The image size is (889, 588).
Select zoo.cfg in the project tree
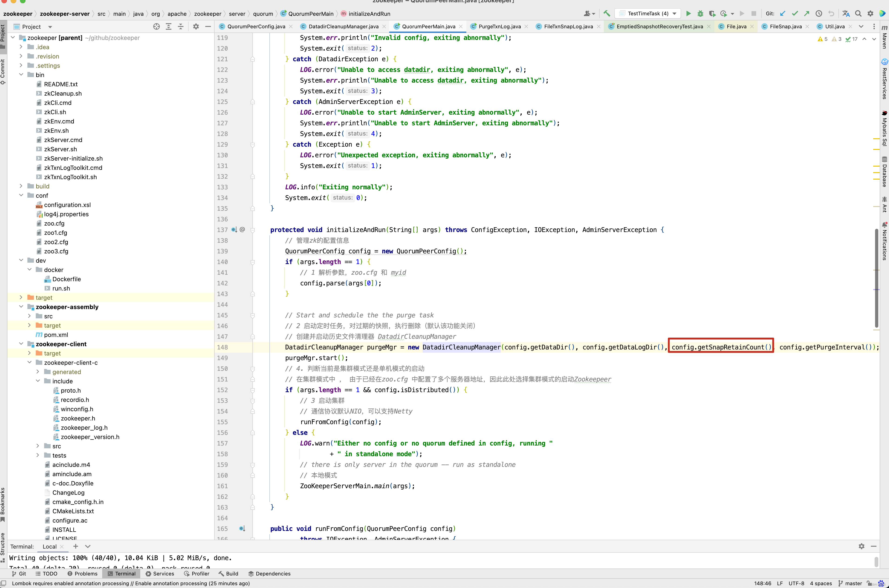coord(54,223)
